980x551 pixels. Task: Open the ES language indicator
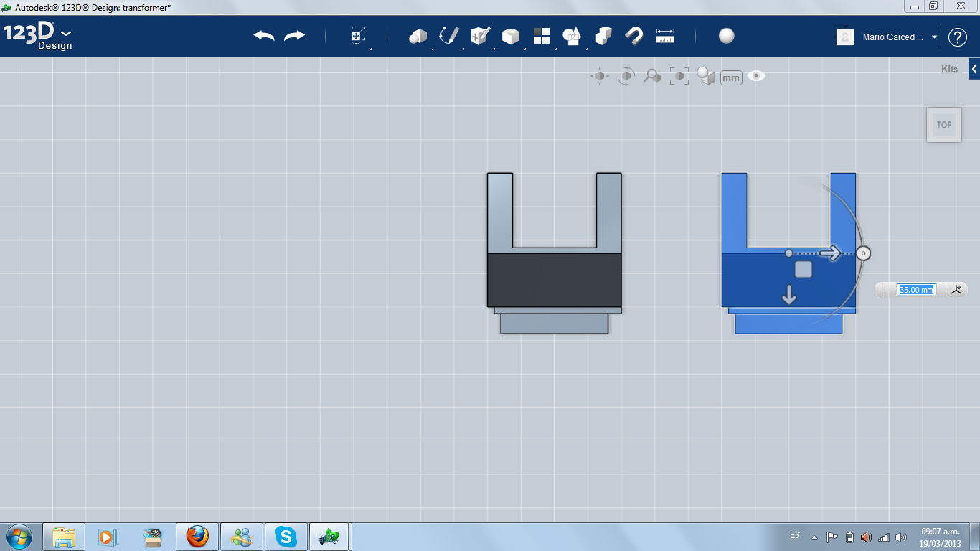point(795,535)
